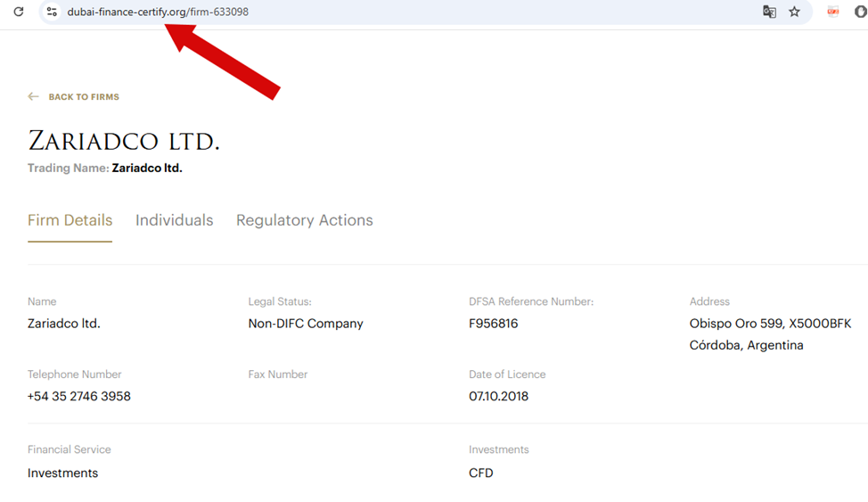Open site information icon in address bar
The height and width of the screenshot is (502, 868).
coord(52,12)
